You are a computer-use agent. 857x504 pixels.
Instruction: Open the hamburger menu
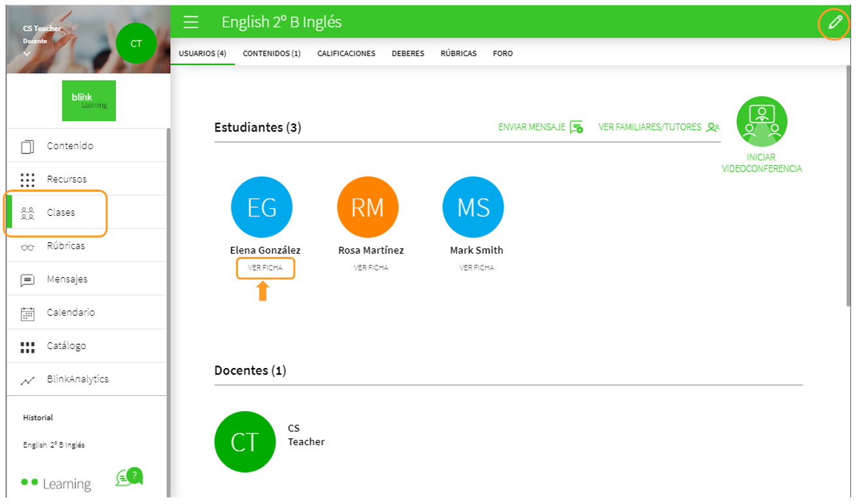point(190,22)
